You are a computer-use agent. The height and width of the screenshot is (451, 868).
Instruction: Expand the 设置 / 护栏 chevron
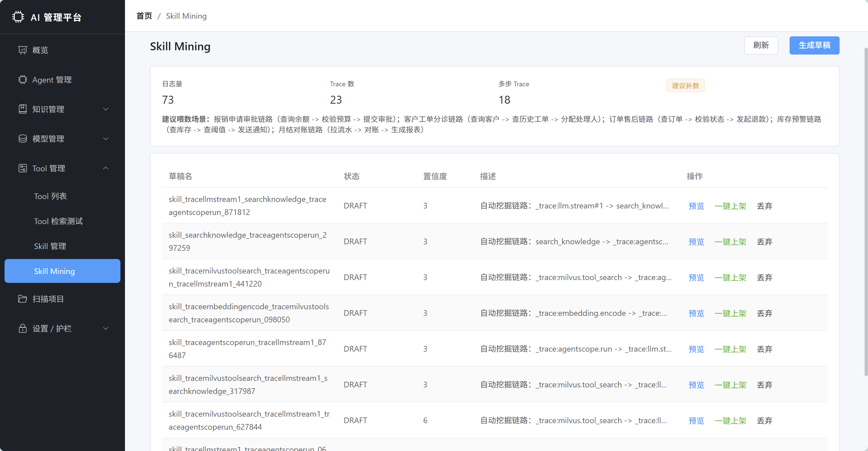[106, 328]
